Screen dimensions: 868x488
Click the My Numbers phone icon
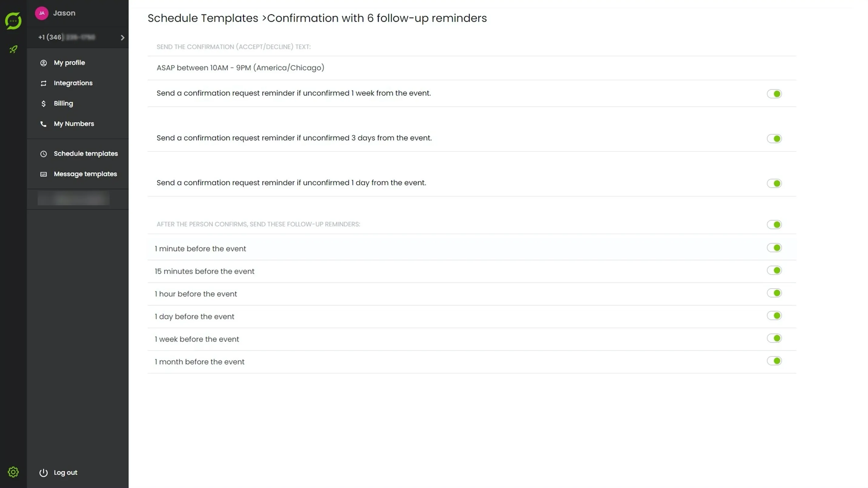pyautogui.click(x=43, y=124)
